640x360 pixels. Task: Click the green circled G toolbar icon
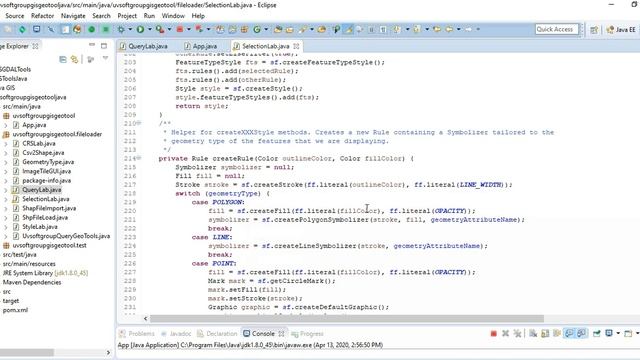point(257,29)
